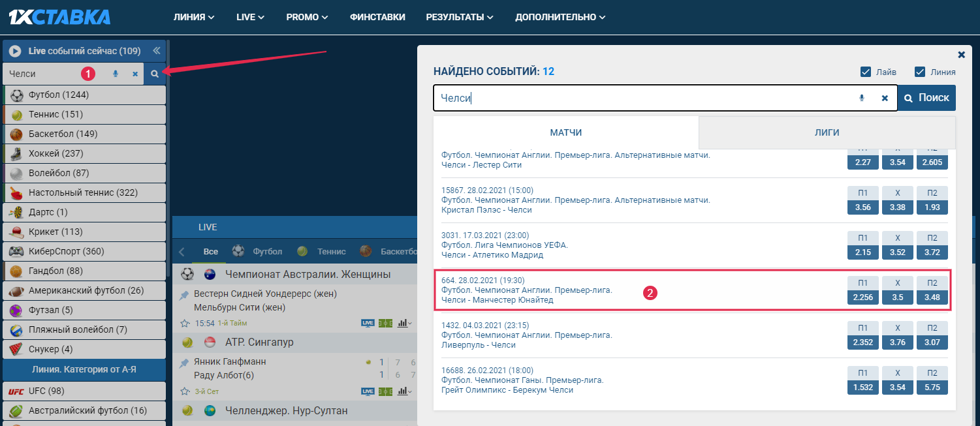Screen dimensions: 980x426
Task: Open Челси - Атлетико Мадрид match
Action: 492,254
